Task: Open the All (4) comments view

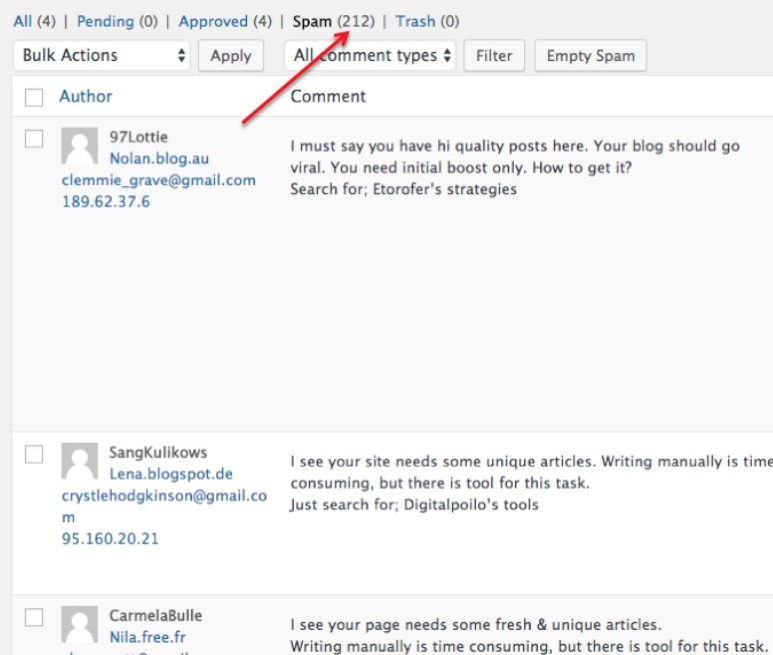Action: (x=35, y=21)
